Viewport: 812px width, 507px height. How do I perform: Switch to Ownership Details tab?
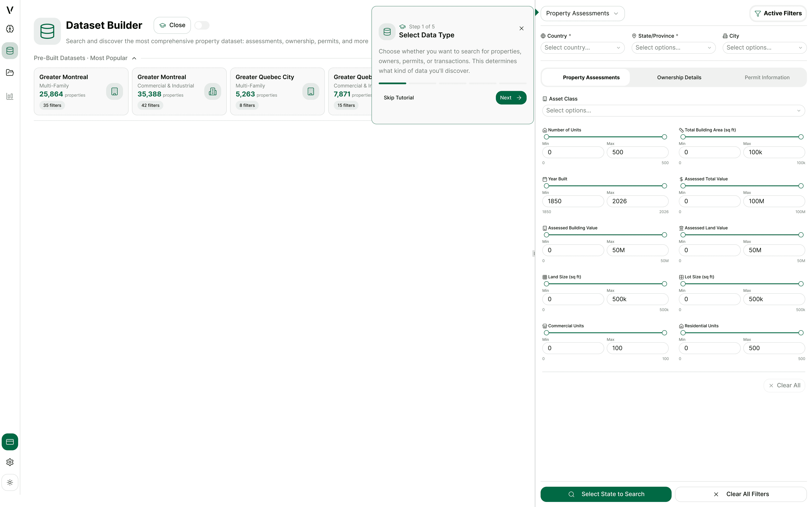pyautogui.click(x=679, y=78)
